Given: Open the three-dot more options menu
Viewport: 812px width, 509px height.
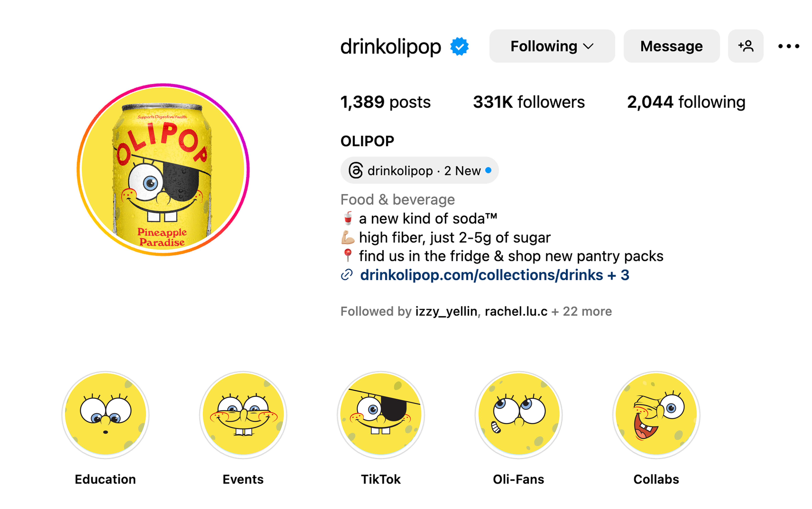Looking at the screenshot, I should pos(788,46).
